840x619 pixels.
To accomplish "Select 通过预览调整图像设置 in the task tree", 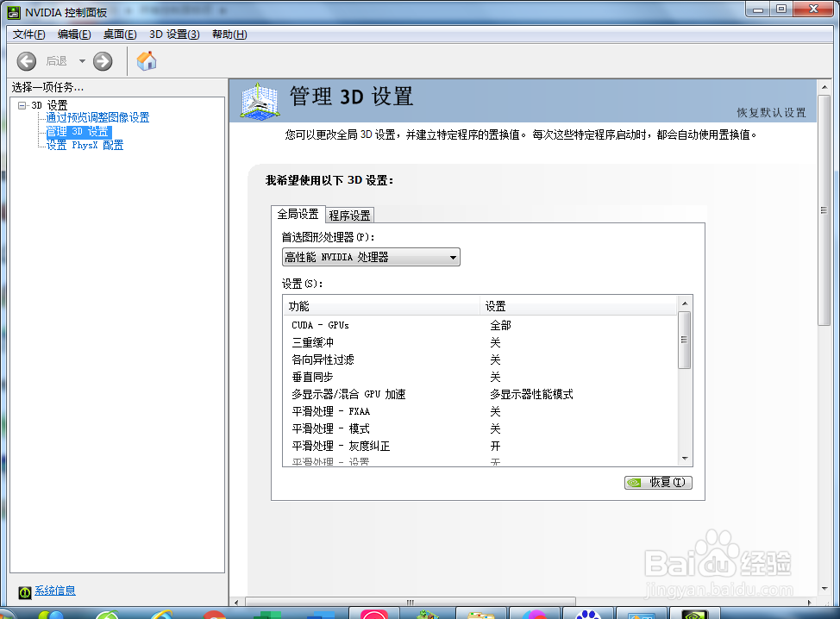I will tap(97, 117).
